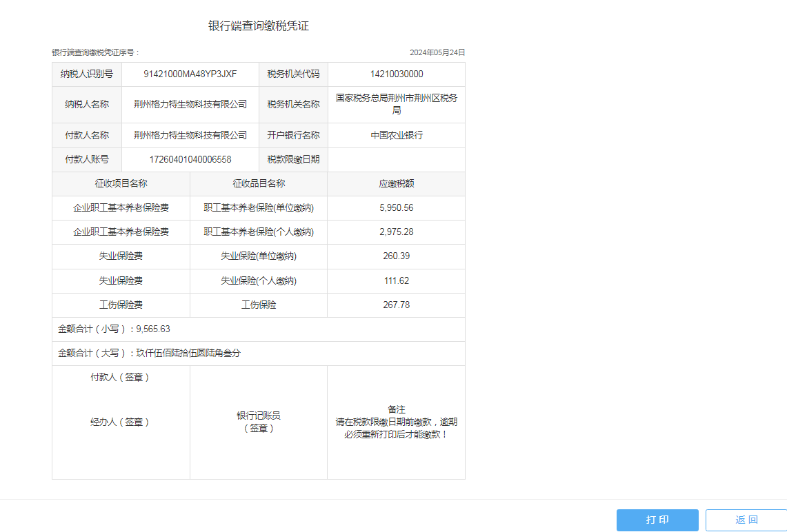Click the 征收项目名称 column header
The image size is (787, 532).
click(x=121, y=183)
